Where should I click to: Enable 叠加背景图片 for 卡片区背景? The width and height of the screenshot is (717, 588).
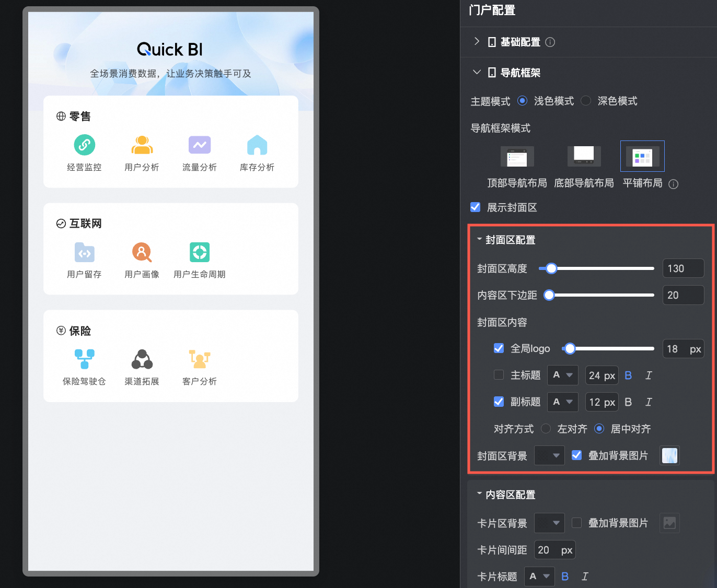coord(576,523)
